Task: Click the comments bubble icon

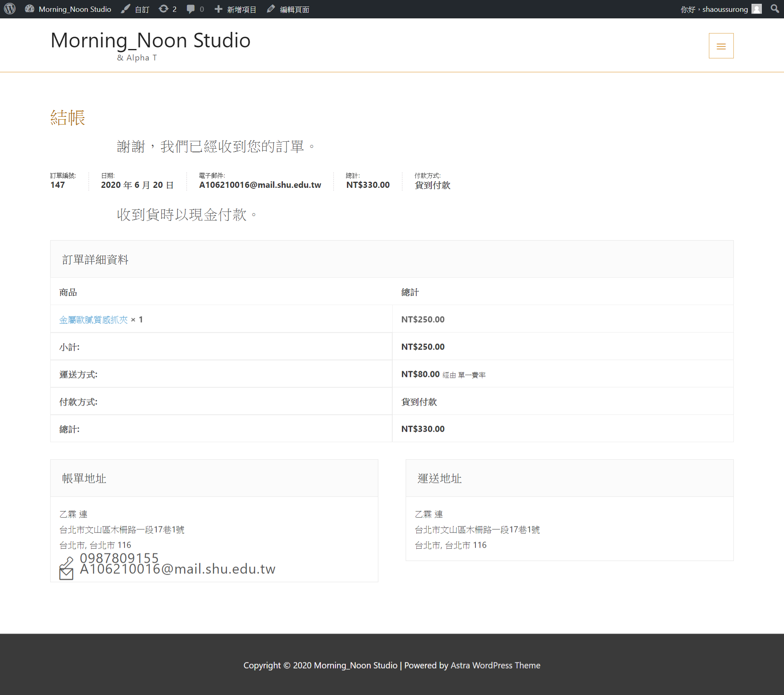Action: pos(190,9)
